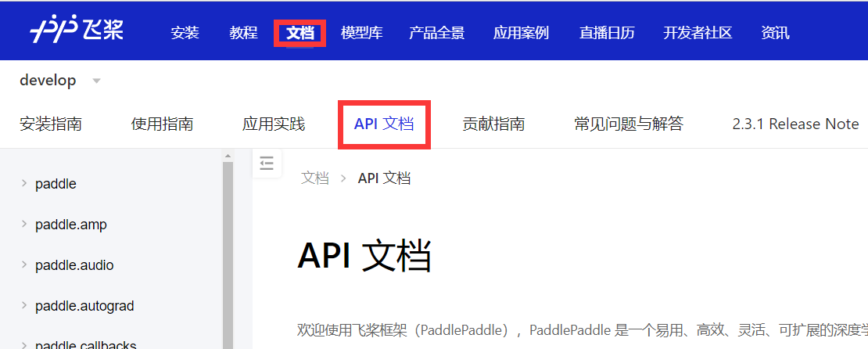This screenshot has height=349, width=868.
Task: Click the API 文档 page heading
Action: tap(364, 255)
